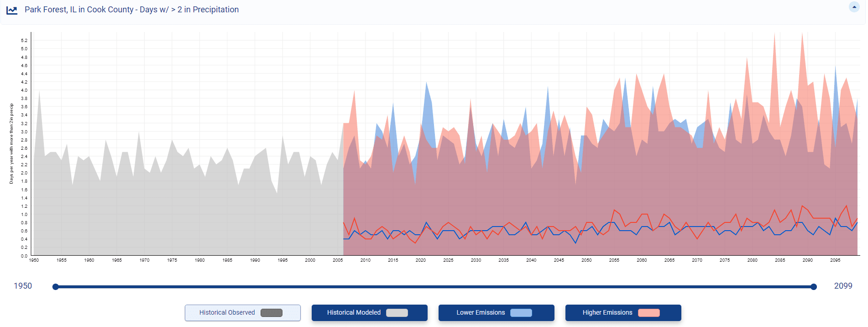Click the 2050 label on the x-axis
The height and width of the screenshot is (327, 868).
click(x=586, y=260)
